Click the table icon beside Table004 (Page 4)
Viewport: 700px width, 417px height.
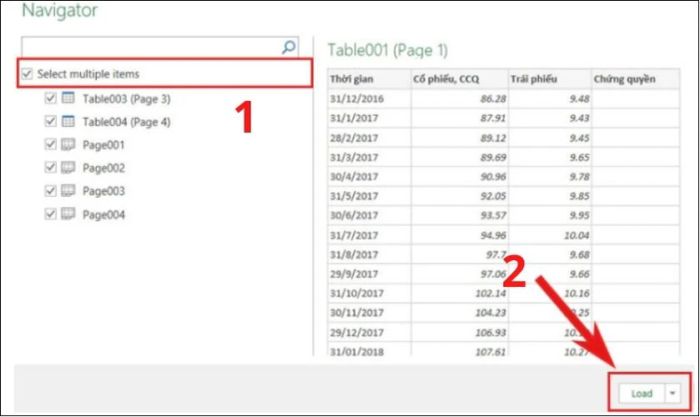(68, 121)
